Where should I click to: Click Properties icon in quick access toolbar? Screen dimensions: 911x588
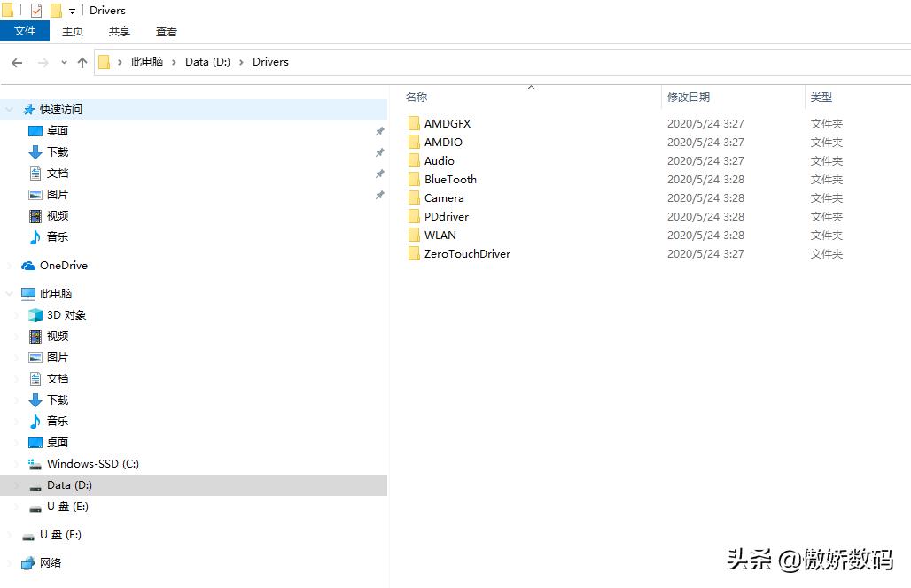36,11
